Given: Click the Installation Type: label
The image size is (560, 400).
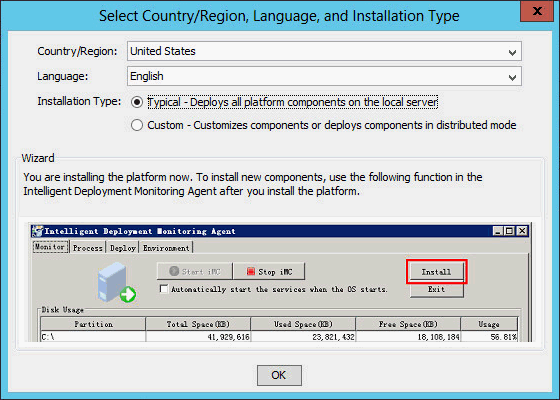Looking at the screenshot, I should [79, 101].
